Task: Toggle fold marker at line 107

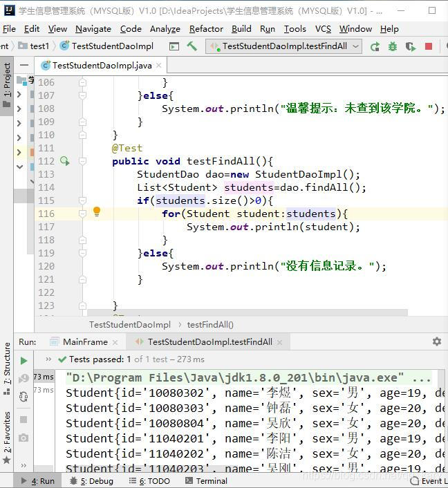Action: click(x=82, y=95)
